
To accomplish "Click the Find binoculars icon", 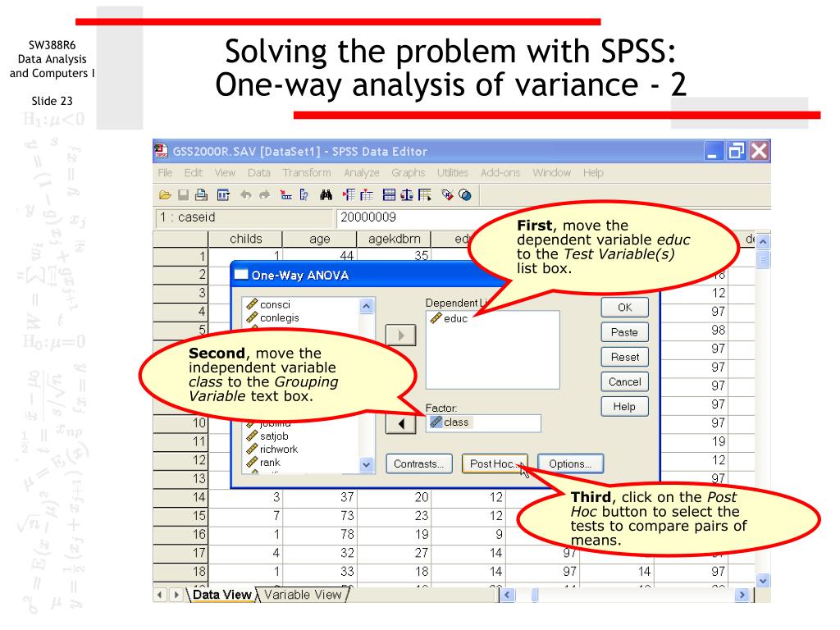I will click(x=326, y=195).
